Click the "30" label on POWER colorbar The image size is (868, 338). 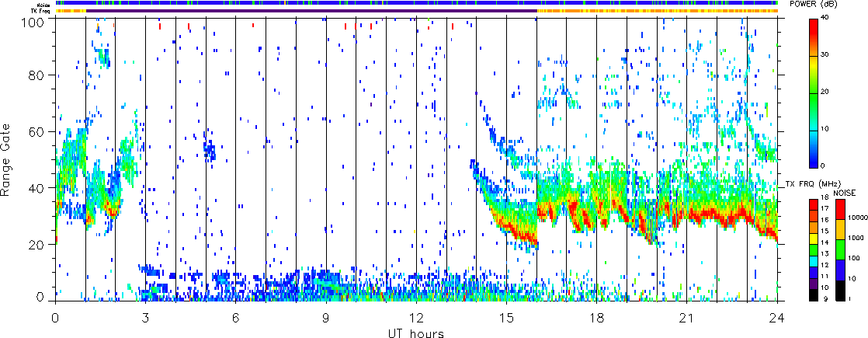[825, 55]
